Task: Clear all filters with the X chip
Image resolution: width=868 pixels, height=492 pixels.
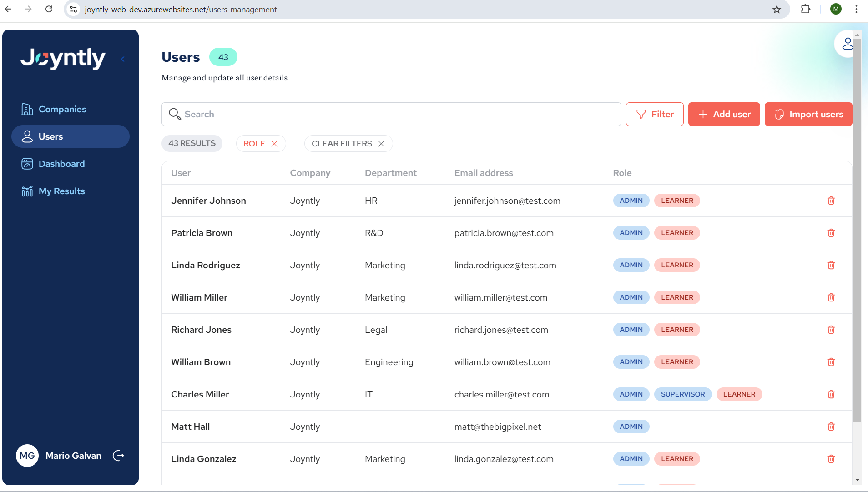Action: click(381, 144)
